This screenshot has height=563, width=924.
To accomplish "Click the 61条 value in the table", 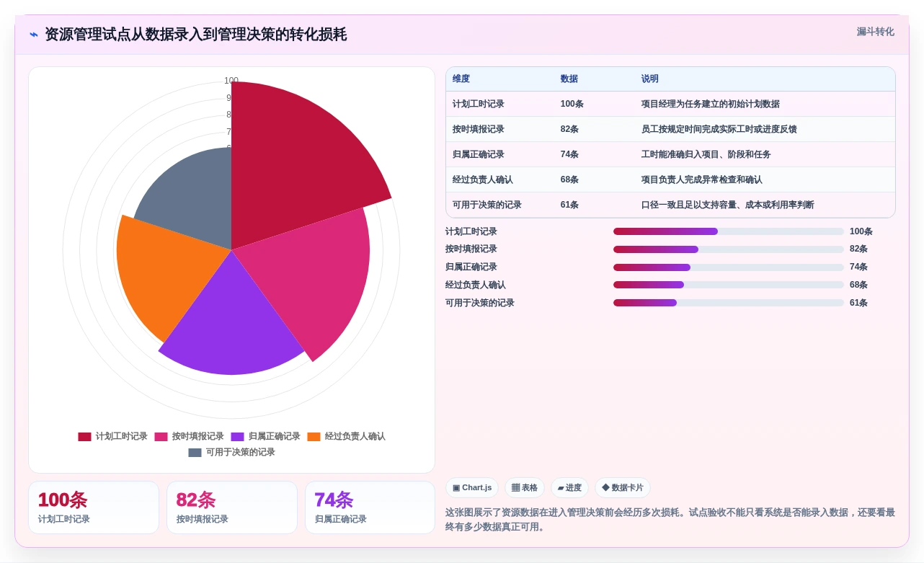I will coord(569,205).
